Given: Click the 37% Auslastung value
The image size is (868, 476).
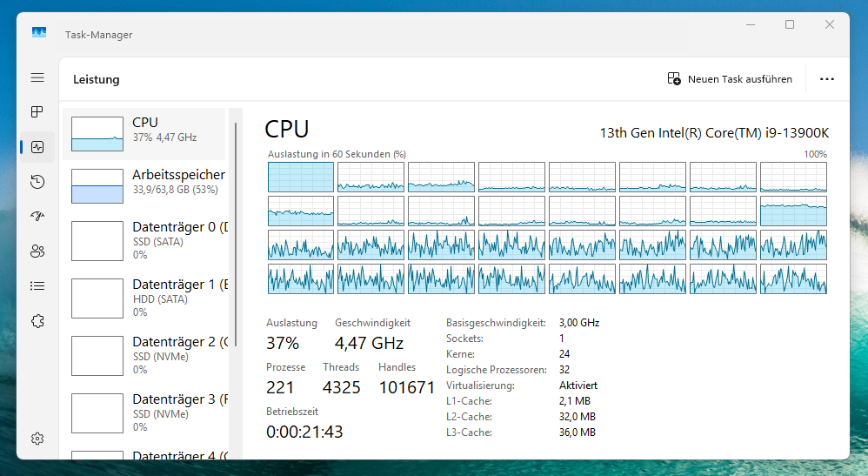Looking at the screenshot, I should pos(283,343).
